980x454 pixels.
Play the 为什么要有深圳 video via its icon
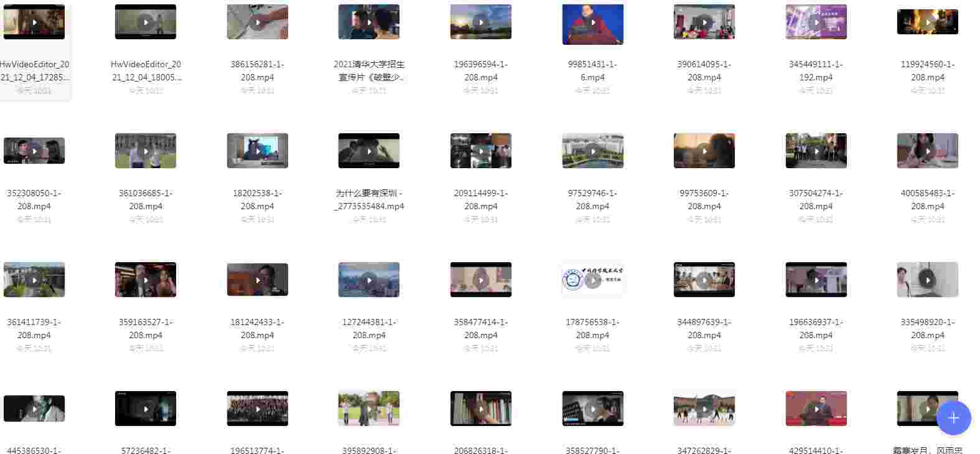(369, 151)
